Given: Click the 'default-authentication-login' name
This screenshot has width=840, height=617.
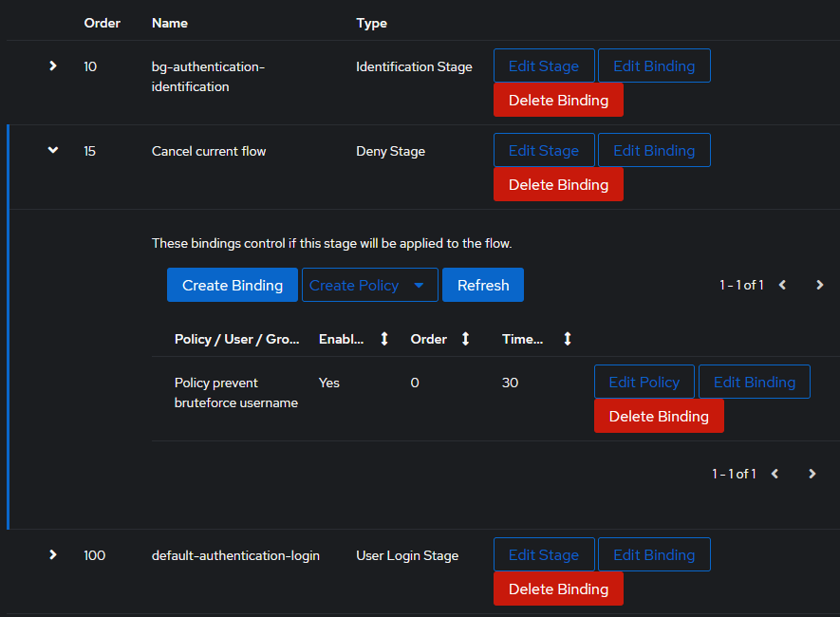Looking at the screenshot, I should (x=235, y=555).
